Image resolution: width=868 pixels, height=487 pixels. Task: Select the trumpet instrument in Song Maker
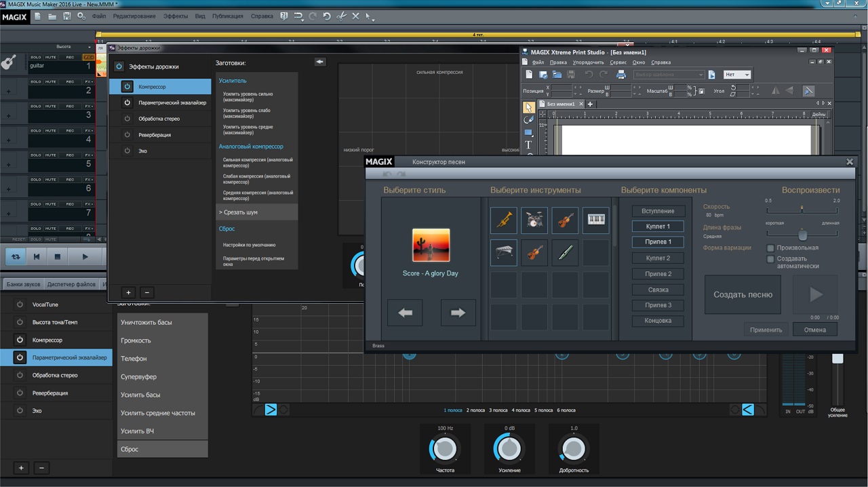click(504, 220)
